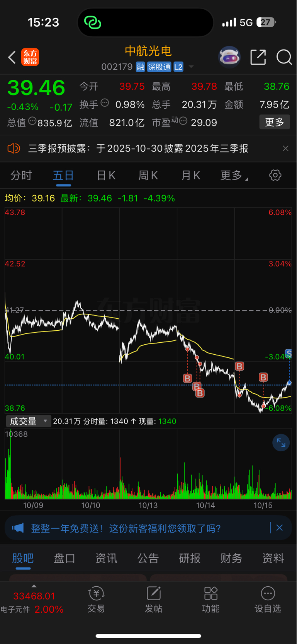Viewport: 297px width, 644px height.
Task: Tap the stock code 002179
Action: tap(117, 67)
